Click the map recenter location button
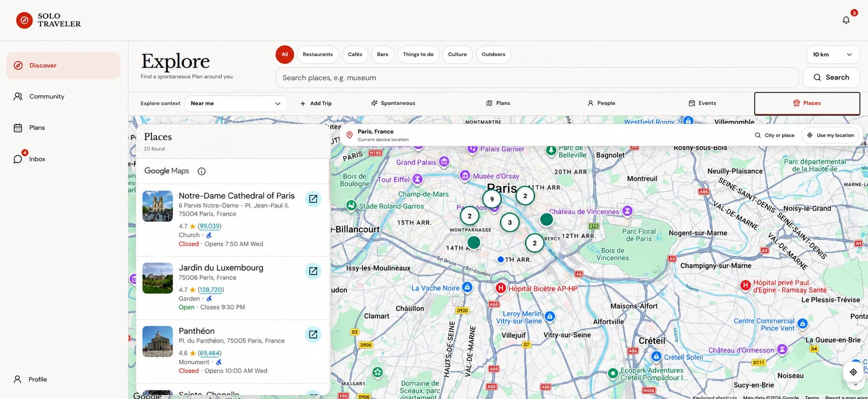 click(x=853, y=372)
